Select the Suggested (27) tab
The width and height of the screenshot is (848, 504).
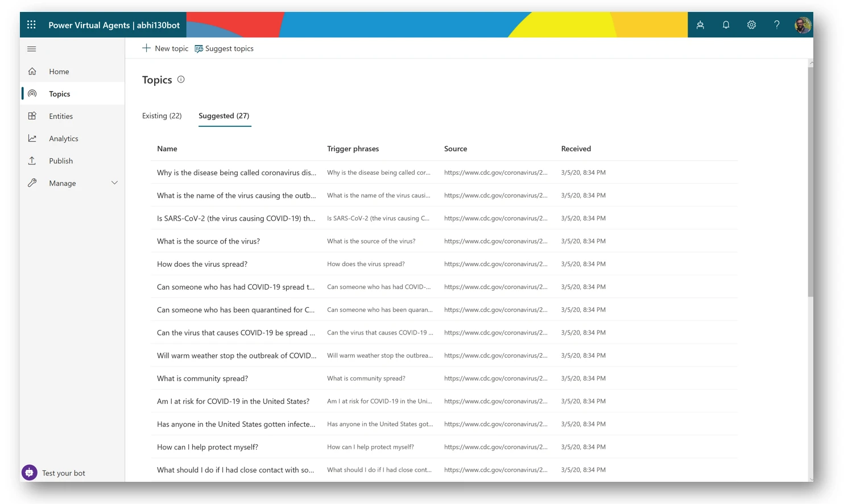tap(224, 115)
